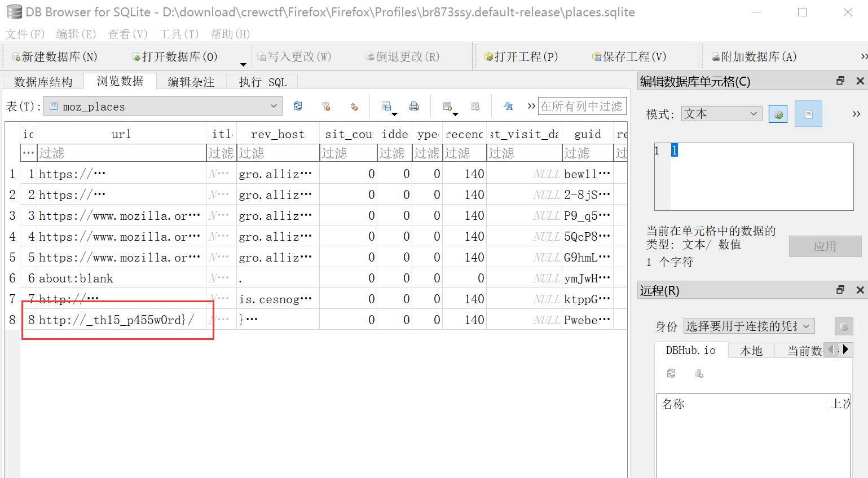Open the 工具(T) menu
The width and height of the screenshot is (868, 478).
179,34
